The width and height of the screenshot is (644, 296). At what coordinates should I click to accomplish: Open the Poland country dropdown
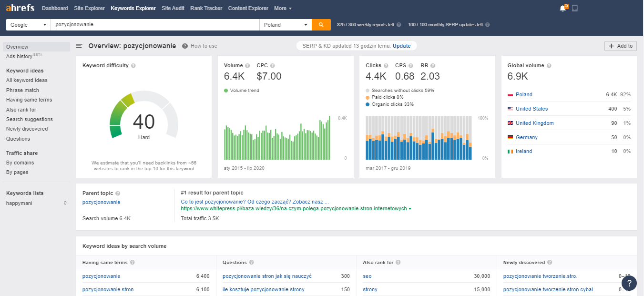click(286, 25)
